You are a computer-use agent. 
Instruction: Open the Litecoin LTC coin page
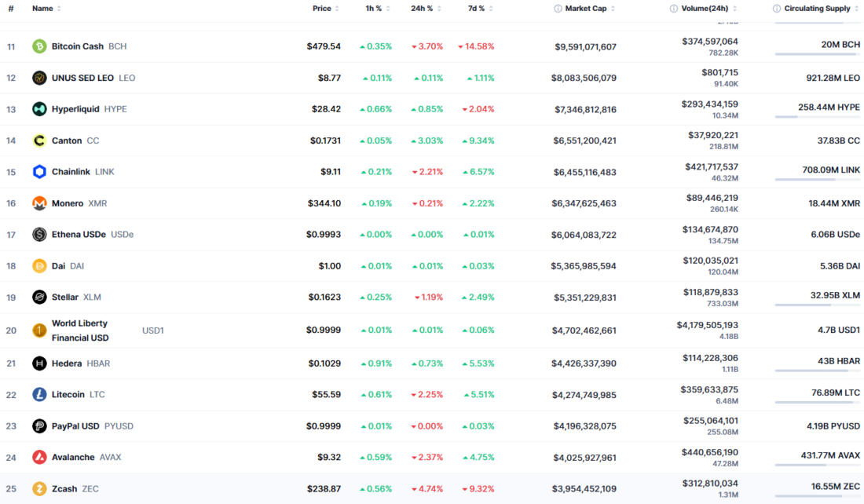pyautogui.click(x=79, y=394)
